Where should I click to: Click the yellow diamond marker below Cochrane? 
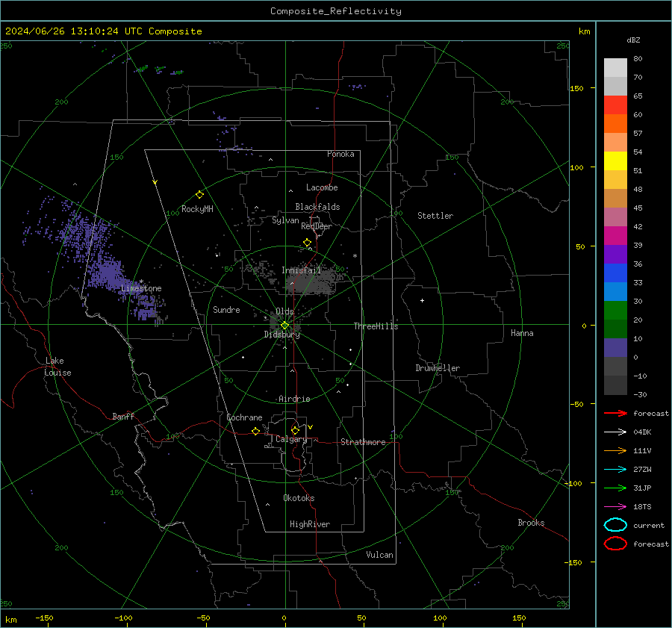tap(255, 431)
